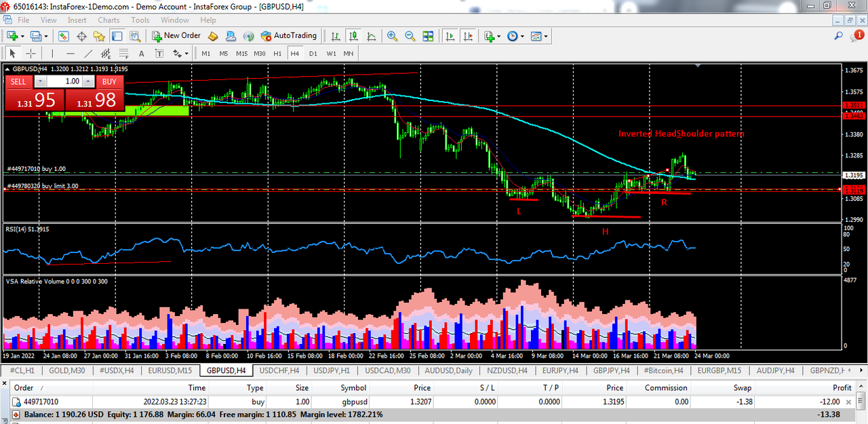Switch to EURUSD,M15 chart tab

[x=170, y=370]
